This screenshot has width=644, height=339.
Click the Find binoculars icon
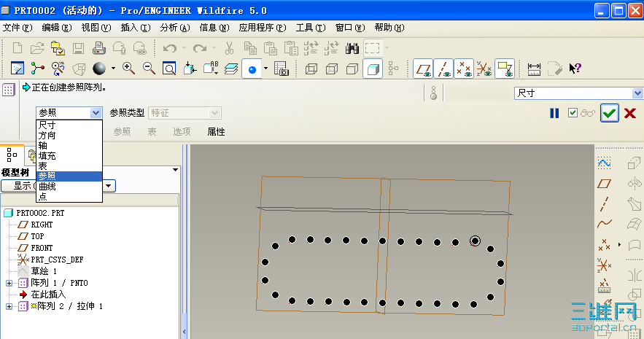(352, 48)
